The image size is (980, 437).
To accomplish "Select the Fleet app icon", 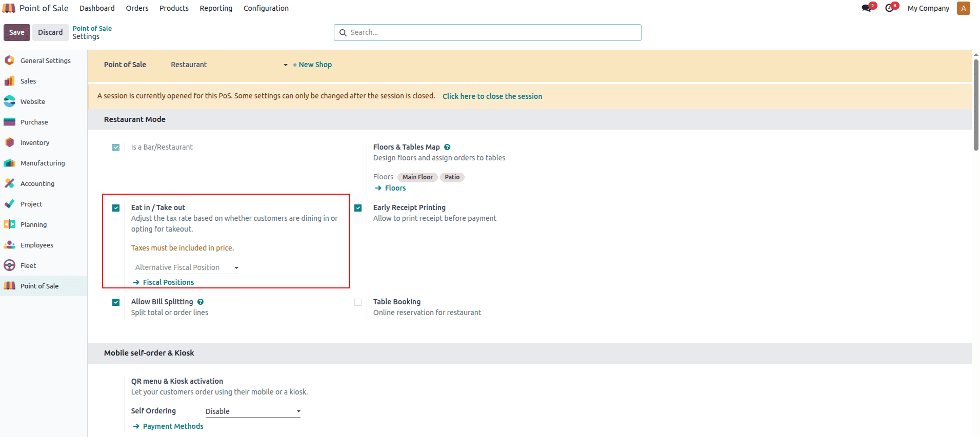I will coord(9,265).
